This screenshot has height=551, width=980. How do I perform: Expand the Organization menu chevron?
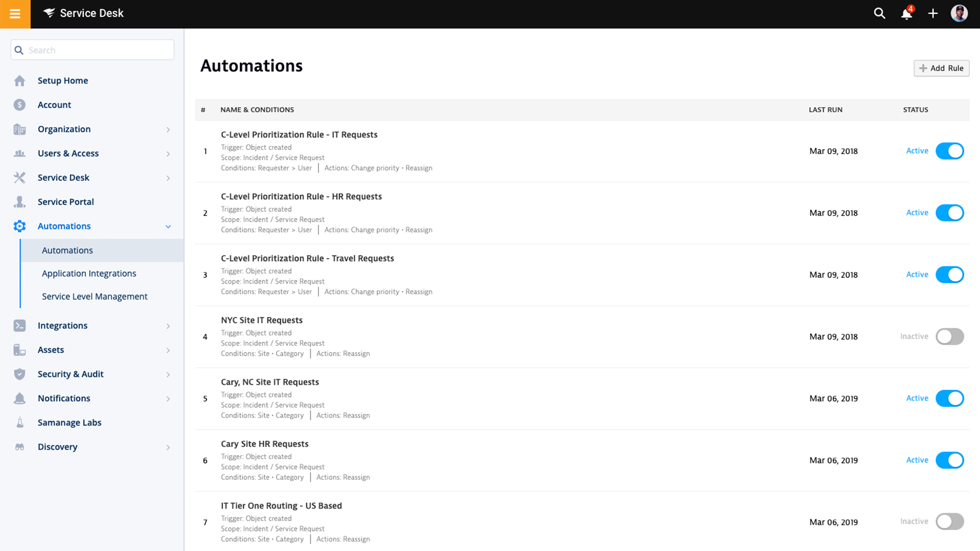(168, 130)
